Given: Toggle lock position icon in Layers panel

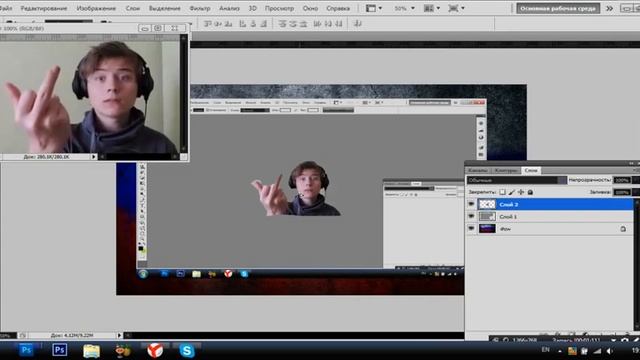Looking at the screenshot, I should coord(521,192).
